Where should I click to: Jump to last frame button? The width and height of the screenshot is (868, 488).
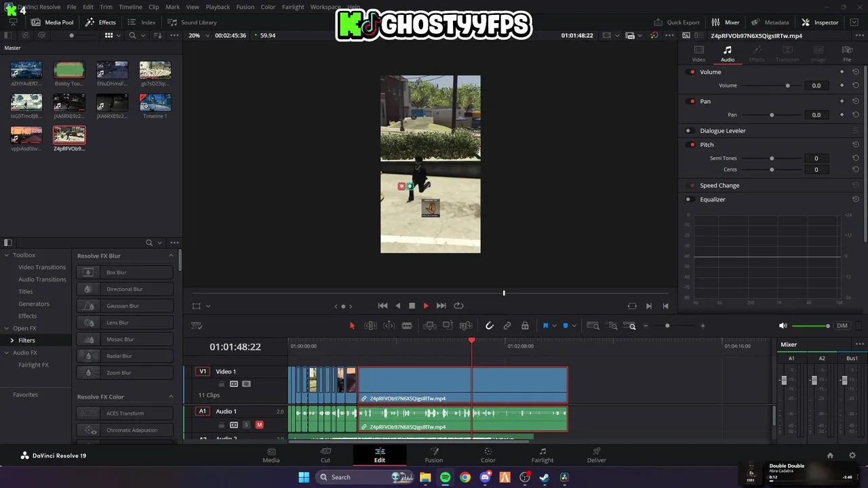441,306
